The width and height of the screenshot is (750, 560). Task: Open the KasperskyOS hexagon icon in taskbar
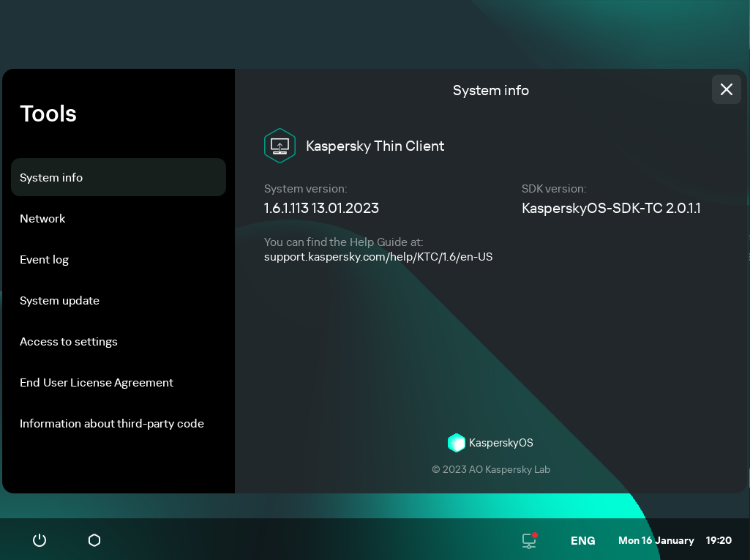coord(94,540)
